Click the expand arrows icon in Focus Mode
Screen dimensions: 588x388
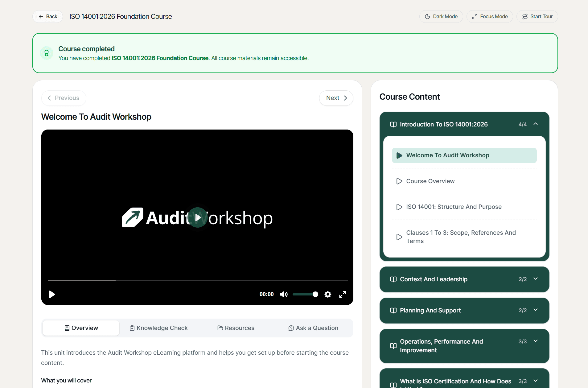(x=475, y=17)
